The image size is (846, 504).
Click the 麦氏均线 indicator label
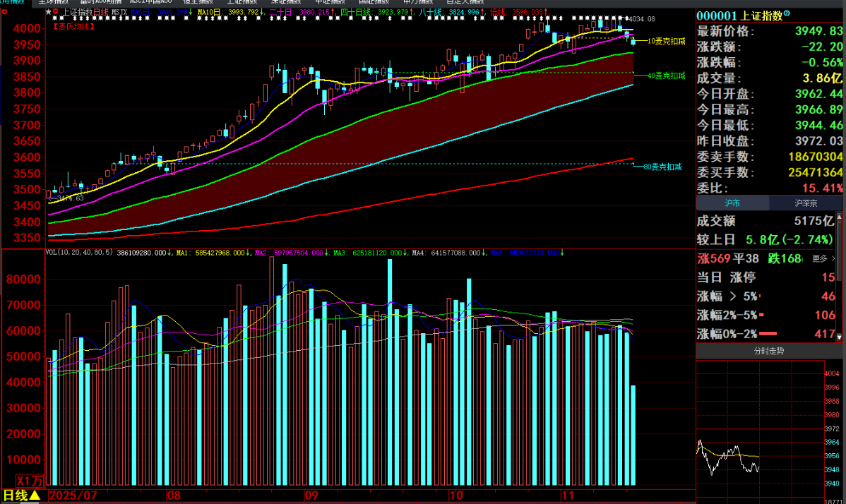[x=73, y=27]
